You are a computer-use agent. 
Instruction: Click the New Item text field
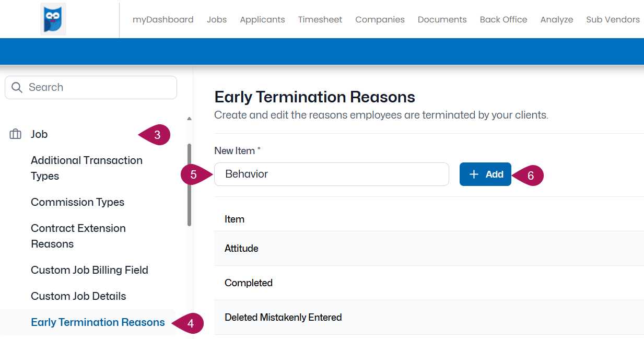click(332, 174)
